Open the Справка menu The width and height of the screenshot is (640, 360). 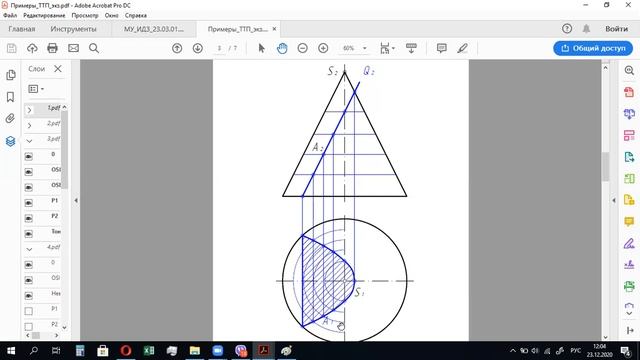[x=136, y=15]
